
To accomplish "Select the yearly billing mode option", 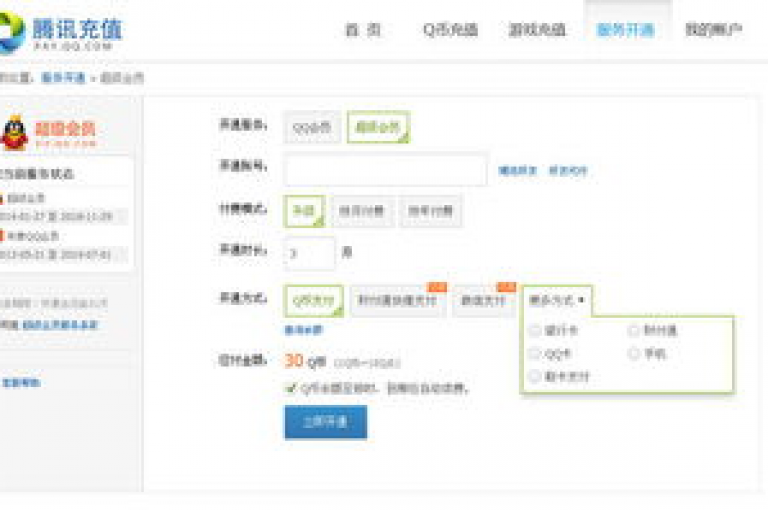I will (431, 211).
